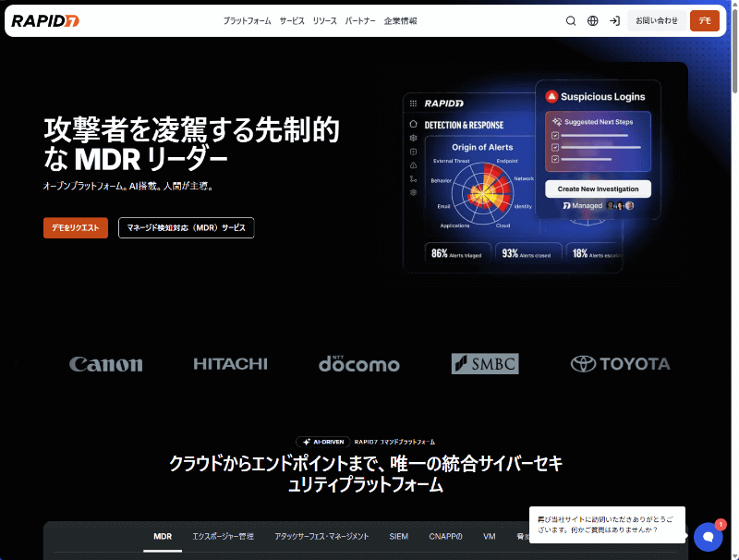739x560 pixels.
Task: Click the お問い合わせ contact button
Action: pyautogui.click(x=657, y=20)
